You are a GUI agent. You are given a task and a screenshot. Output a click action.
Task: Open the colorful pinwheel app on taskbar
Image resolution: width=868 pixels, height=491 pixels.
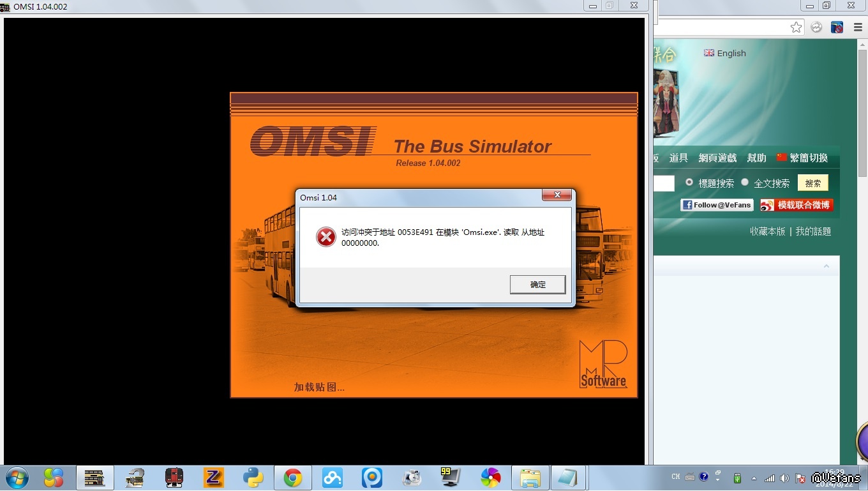click(491, 478)
